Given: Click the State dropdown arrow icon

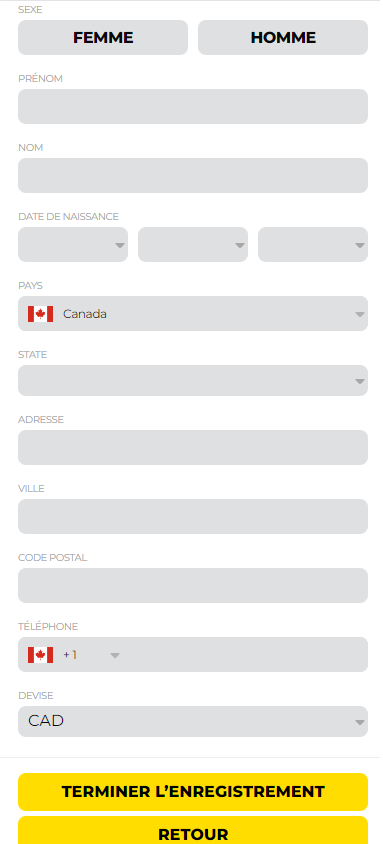Looking at the screenshot, I should (x=360, y=381).
